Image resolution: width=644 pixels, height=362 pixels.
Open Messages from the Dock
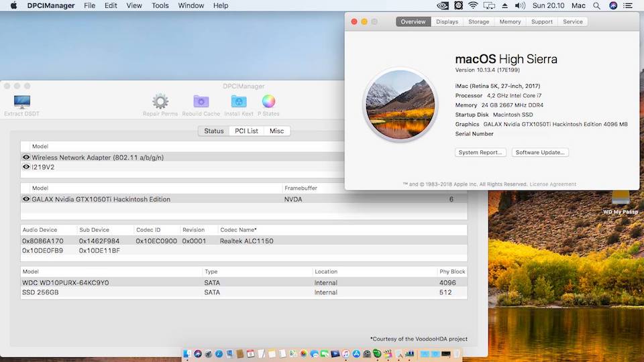pos(315,353)
